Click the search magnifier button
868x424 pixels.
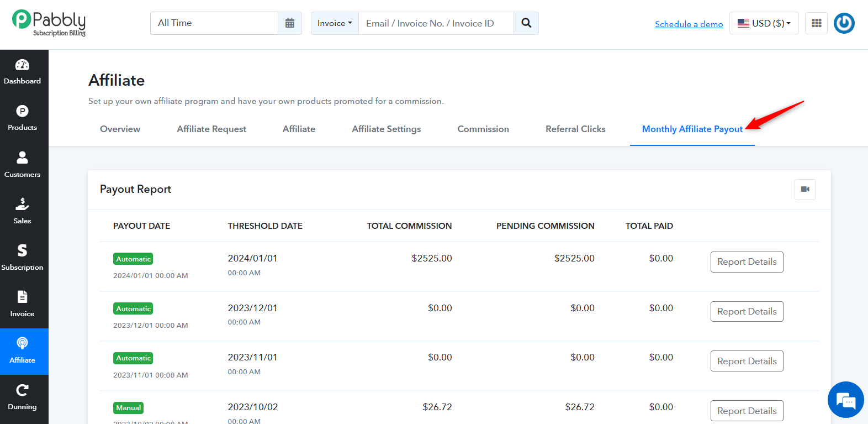[x=526, y=23]
